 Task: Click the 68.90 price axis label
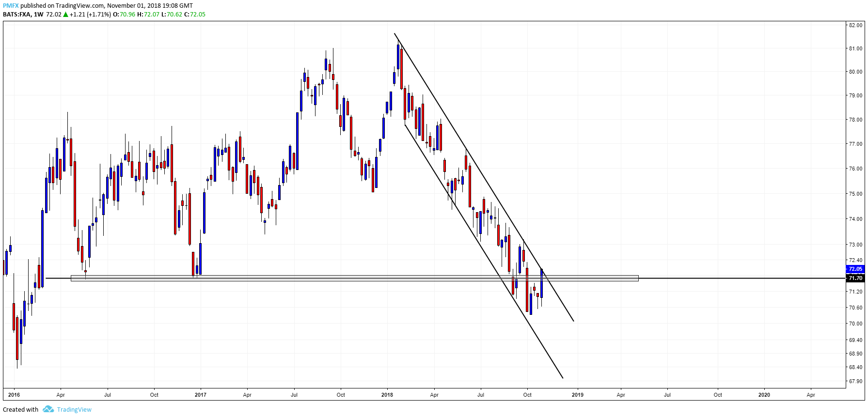point(855,354)
